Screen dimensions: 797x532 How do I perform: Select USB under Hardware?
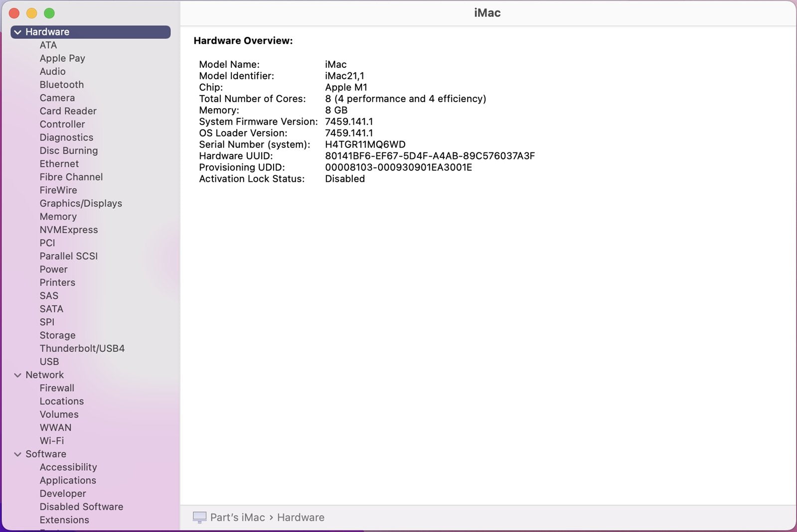pyautogui.click(x=49, y=362)
